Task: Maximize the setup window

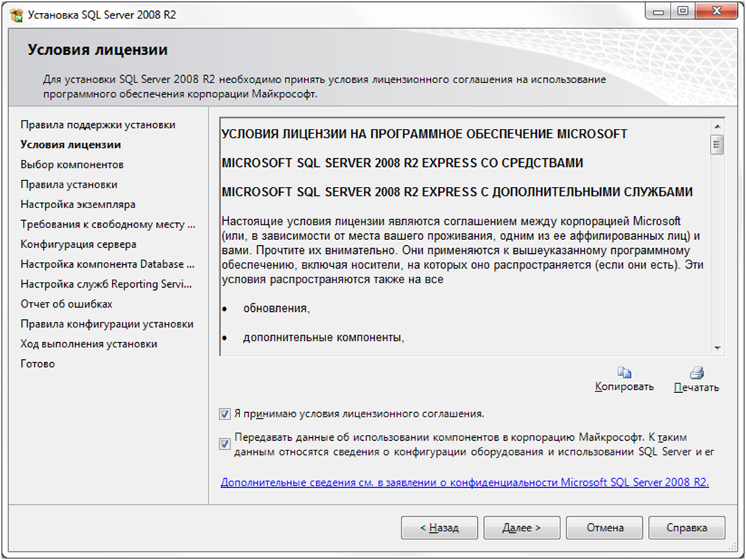Action: 683,11
